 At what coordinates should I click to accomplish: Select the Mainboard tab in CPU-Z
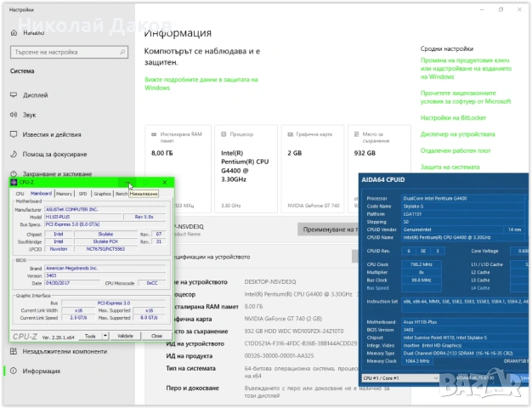41,194
